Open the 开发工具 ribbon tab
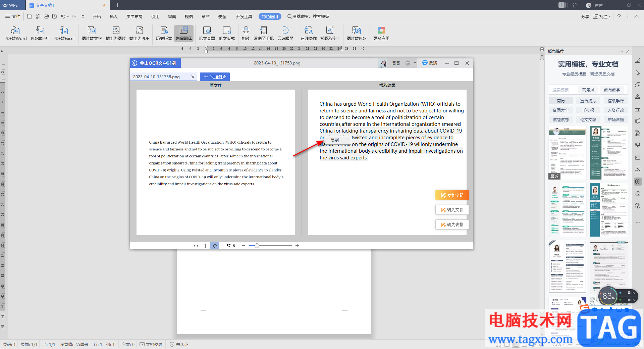Viewport: 644px width, 349px height. [244, 16]
